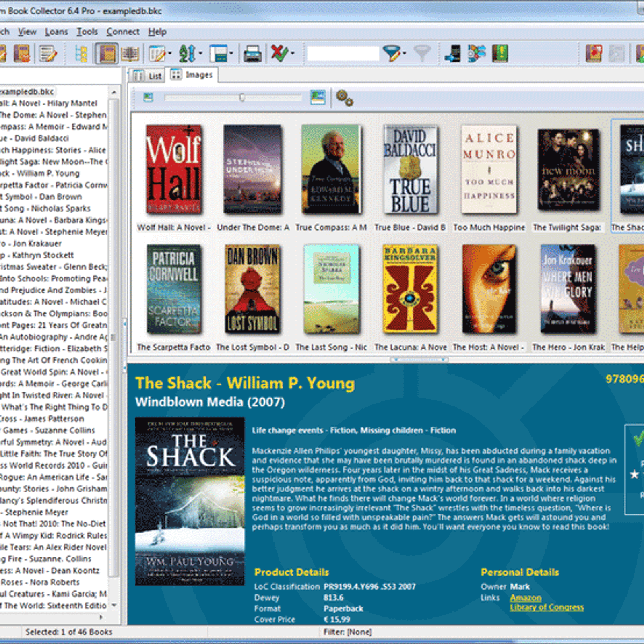
Task: Expand the red-green checkmark dropdown arrow
Action: pyautogui.click(x=293, y=54)
